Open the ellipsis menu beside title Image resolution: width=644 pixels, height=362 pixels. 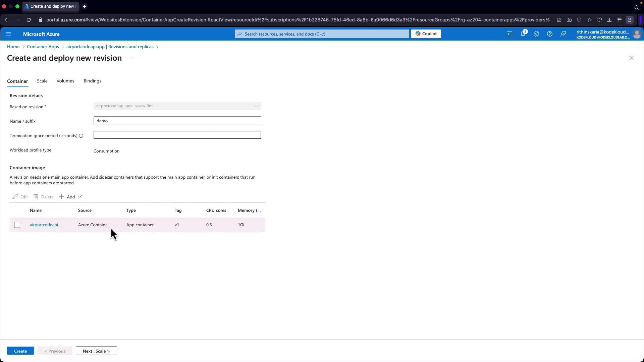(132, 58)
